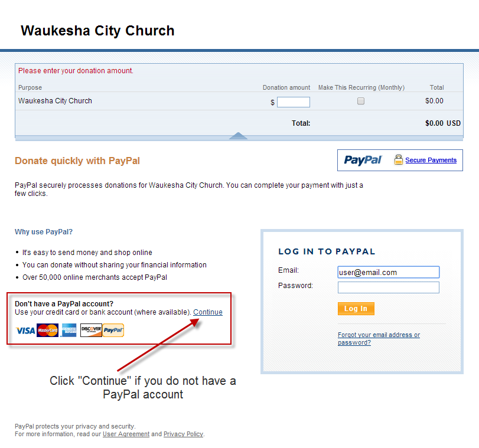This screenshot has width=479, height=448.
Task: Click the American Express card logo
Action: [x=69, y=330]
